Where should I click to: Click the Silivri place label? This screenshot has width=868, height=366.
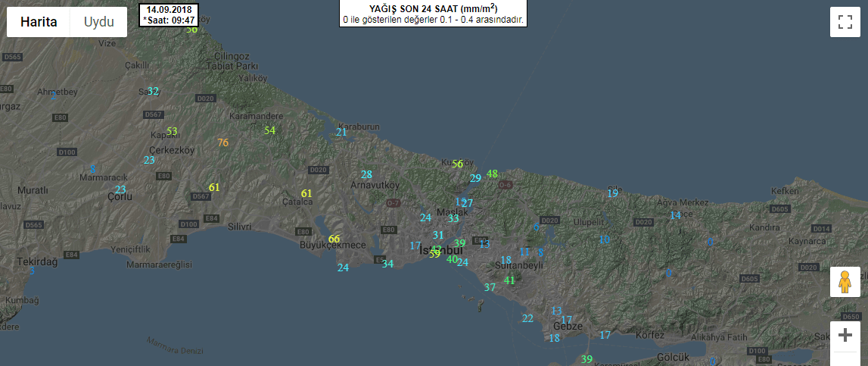[240, 227]
